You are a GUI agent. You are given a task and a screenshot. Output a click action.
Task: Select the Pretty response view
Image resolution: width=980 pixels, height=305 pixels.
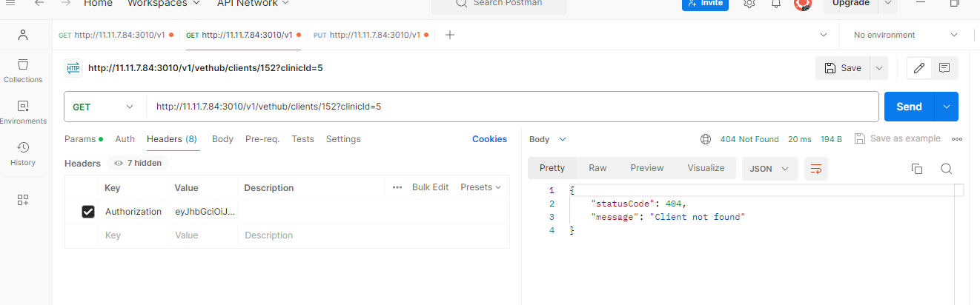click(x=552, y=168)
